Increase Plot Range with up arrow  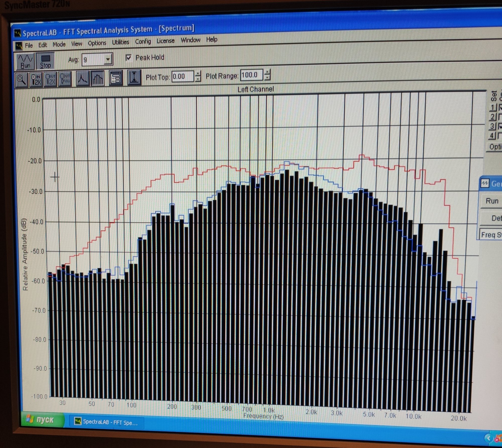267,72
